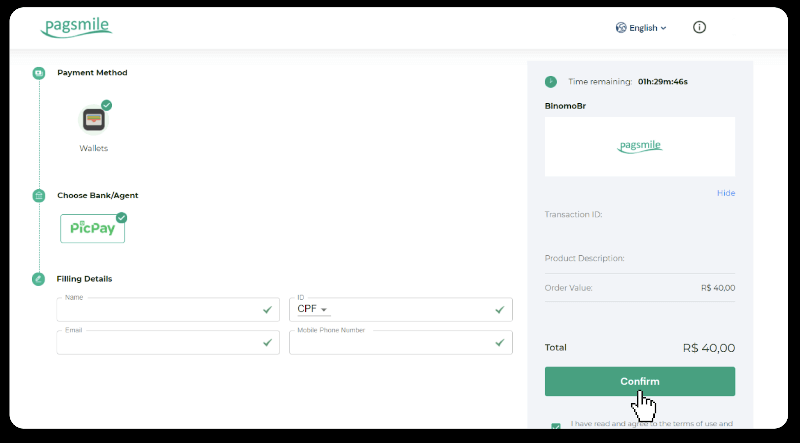Click the globe language icon

pos(621,28)
